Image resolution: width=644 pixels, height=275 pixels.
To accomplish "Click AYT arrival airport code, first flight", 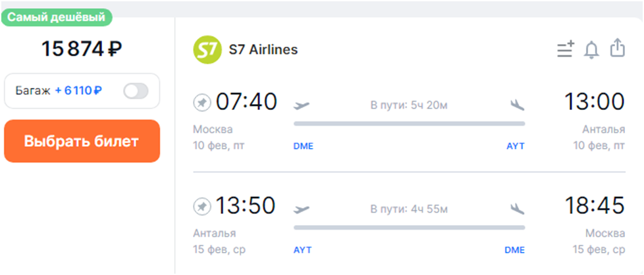I will 515,146.
